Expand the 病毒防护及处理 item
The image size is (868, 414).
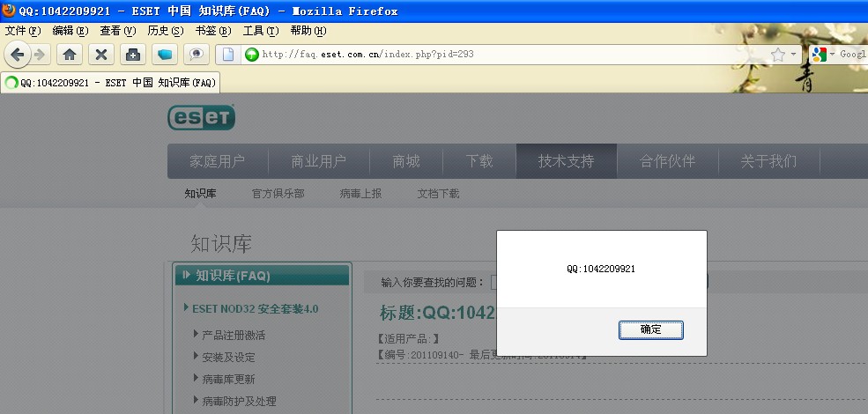click(239, 401)
